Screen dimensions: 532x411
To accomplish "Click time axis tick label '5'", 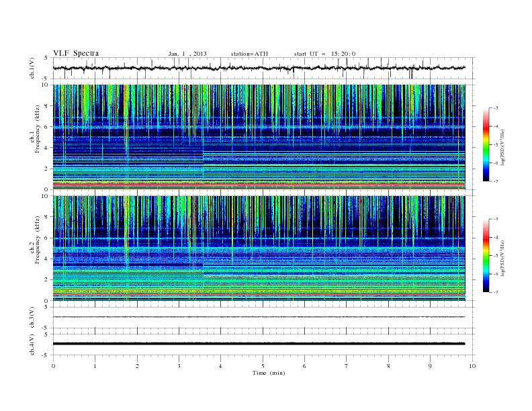I will pos(263,366).
